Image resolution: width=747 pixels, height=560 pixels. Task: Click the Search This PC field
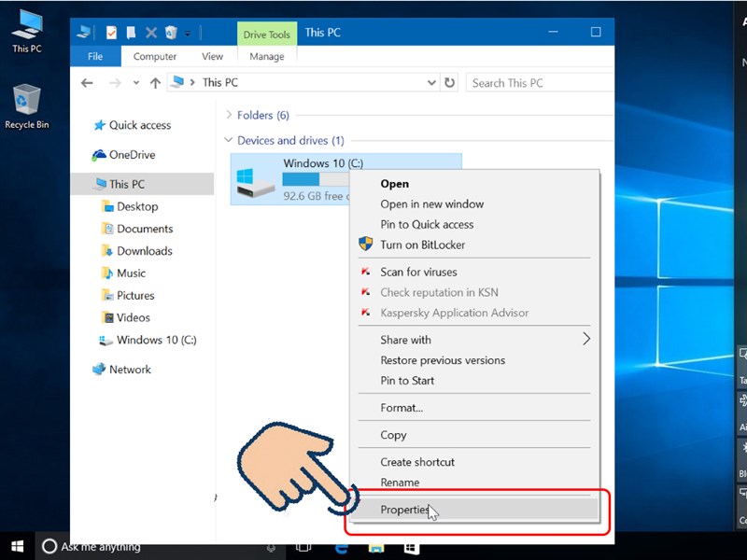[537, 83]
